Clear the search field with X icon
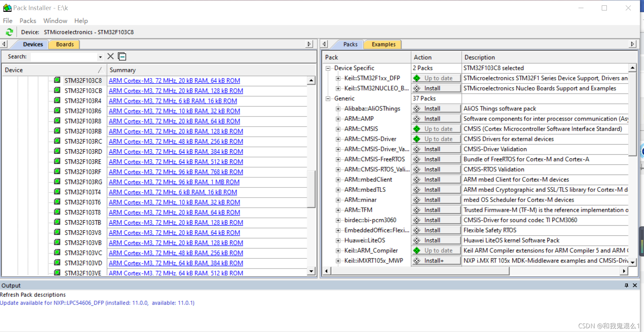This screenshot has height=332, width=644. [x=110, y=56]
